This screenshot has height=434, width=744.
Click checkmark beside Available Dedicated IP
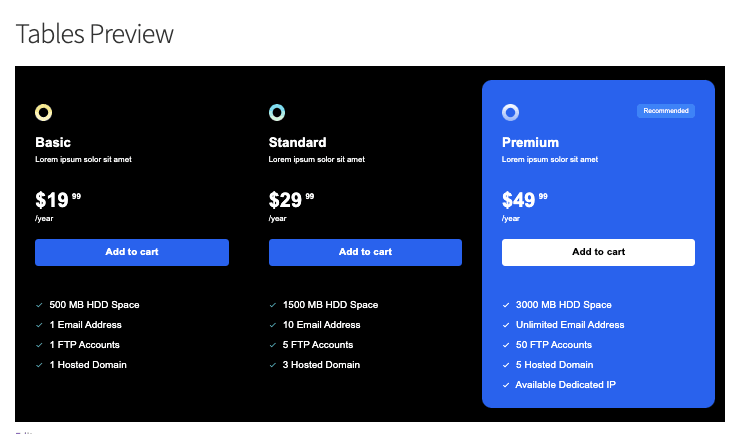[x=506, y=385]
